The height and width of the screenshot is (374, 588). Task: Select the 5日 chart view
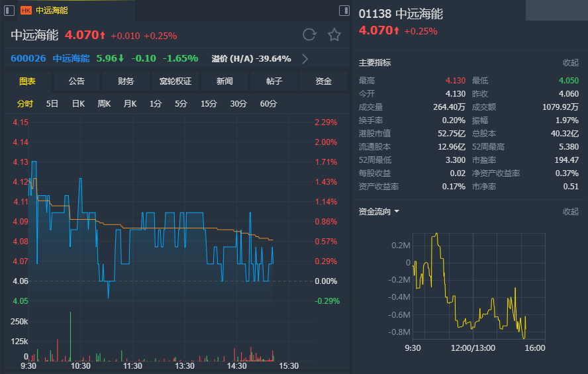click(52, 104)
